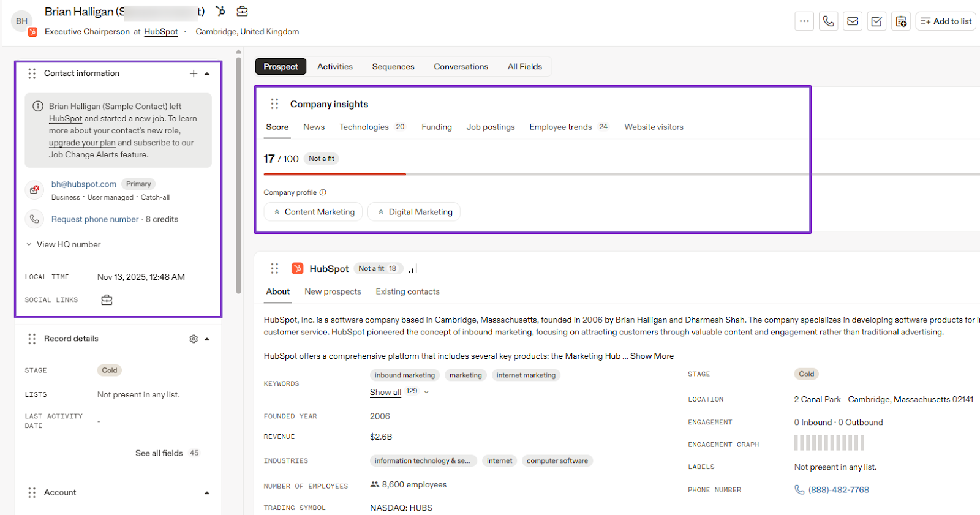Open the HubSpot icon beside contact name

coord(221,11)
